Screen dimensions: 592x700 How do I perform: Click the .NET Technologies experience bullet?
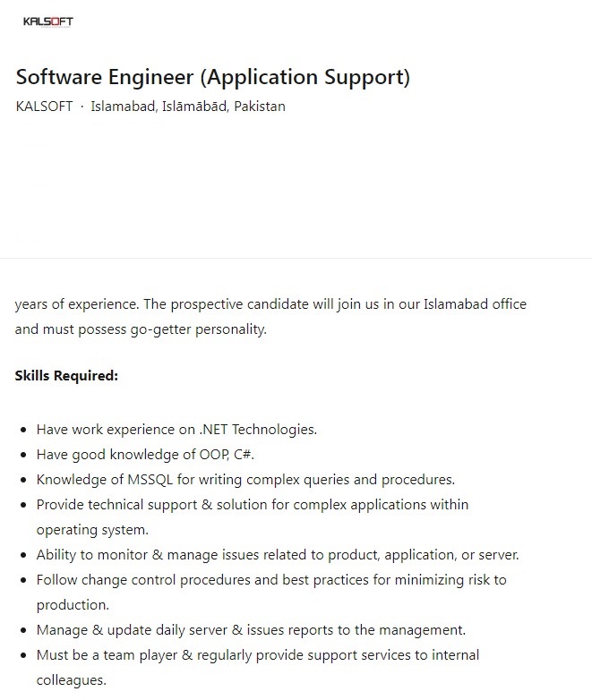coord(176,429)
